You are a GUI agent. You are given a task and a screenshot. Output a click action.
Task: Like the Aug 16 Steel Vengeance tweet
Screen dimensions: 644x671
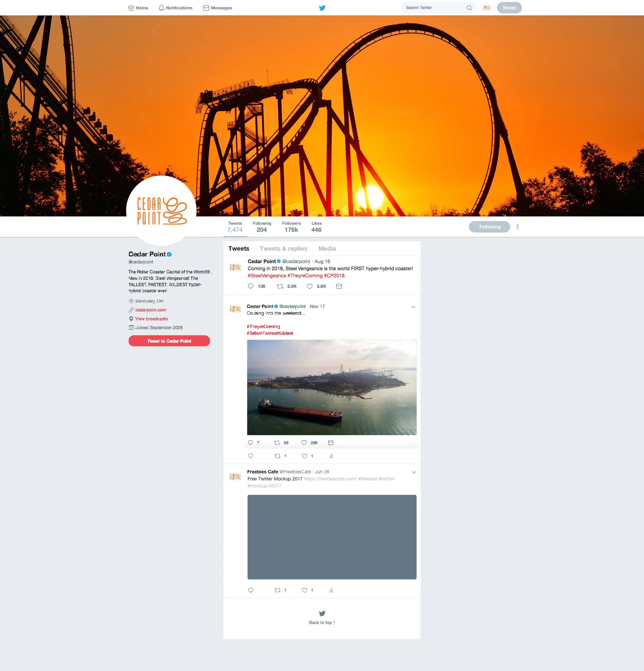[x=309, y=286]
